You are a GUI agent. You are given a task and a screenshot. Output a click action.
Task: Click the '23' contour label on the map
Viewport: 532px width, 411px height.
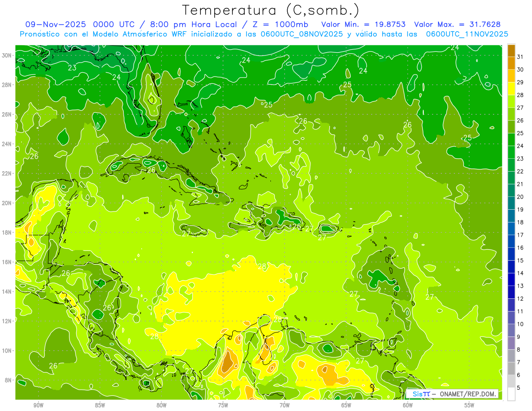pos(72,68)
